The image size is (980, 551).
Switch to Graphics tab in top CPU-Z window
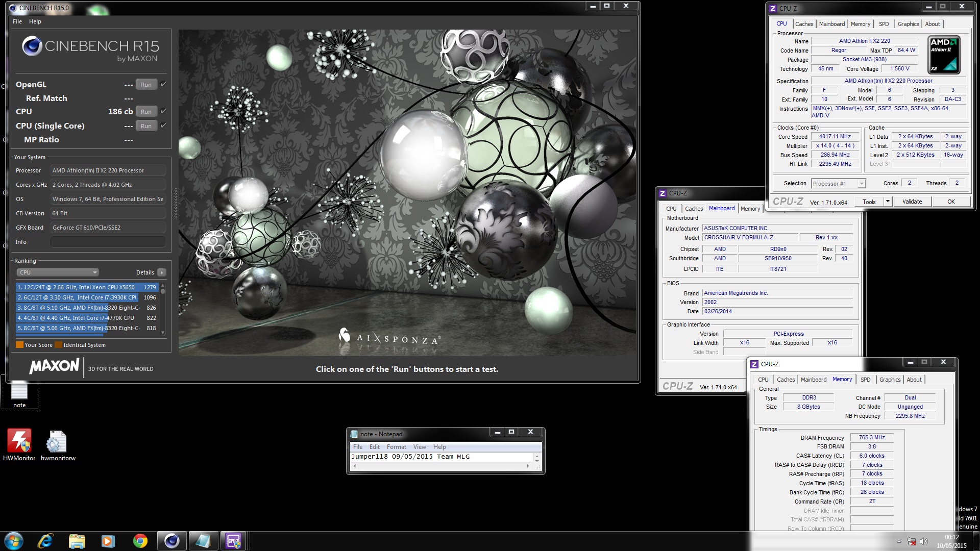(x=908, y=24)
